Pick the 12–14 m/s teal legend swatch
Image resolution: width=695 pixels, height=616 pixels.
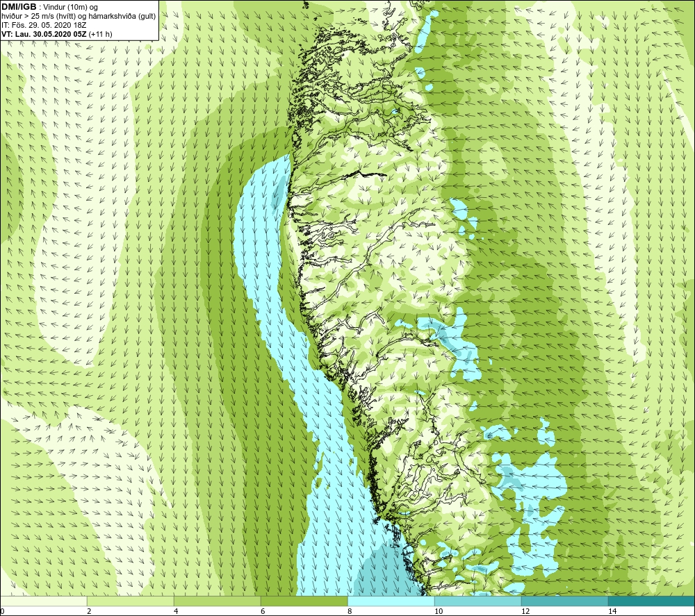(x=564, y=601)
